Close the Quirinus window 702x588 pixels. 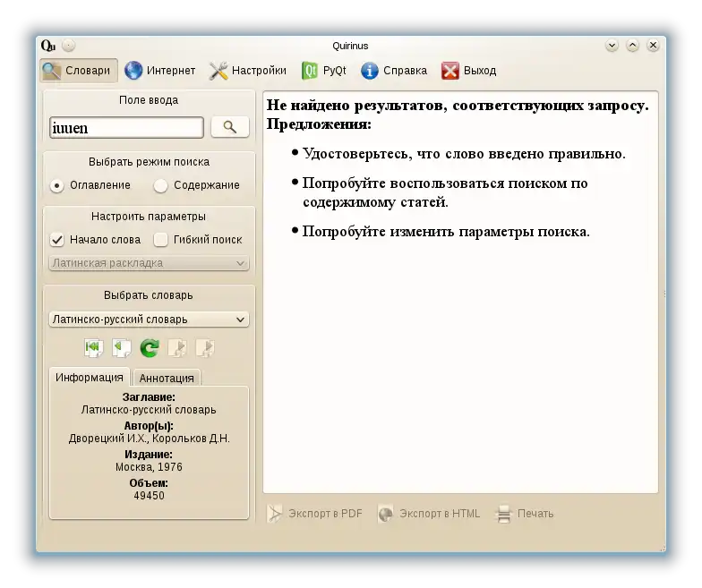654,45
